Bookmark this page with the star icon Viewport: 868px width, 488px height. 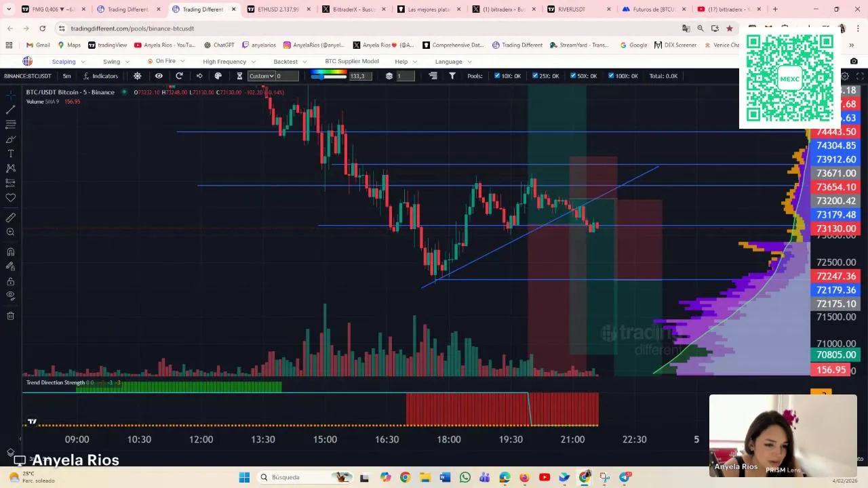[730, 28]
